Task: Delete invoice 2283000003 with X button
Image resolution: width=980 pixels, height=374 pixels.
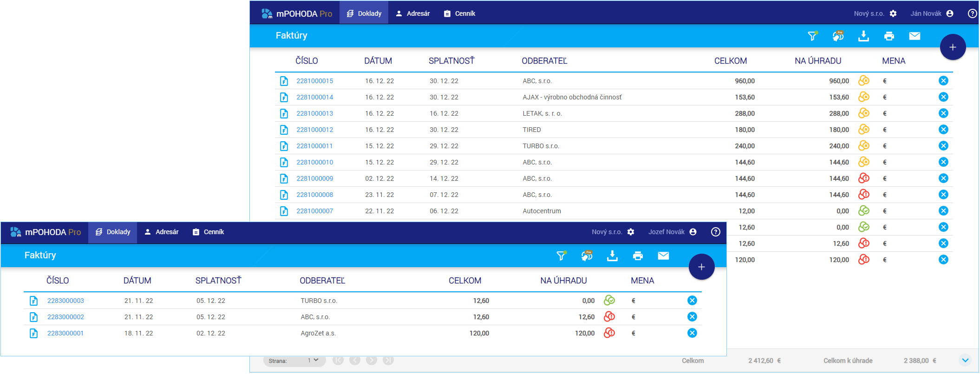Action: [692, 301]
